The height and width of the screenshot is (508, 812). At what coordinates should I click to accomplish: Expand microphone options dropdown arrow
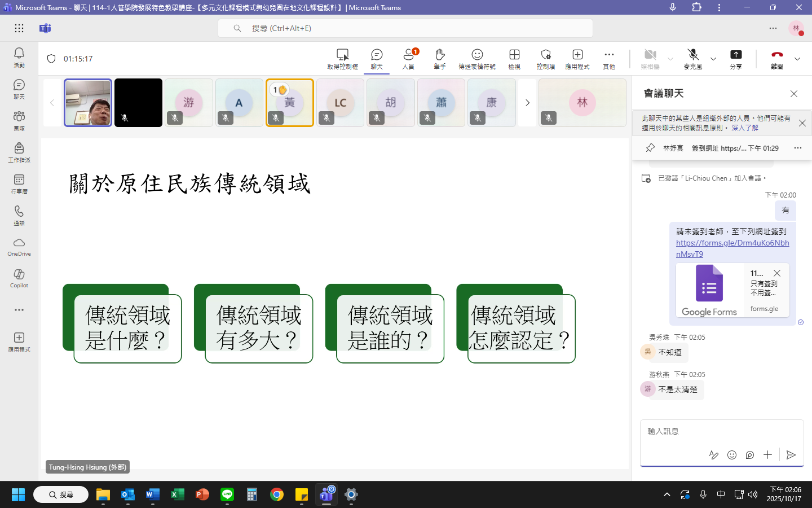tap(713, 59)
